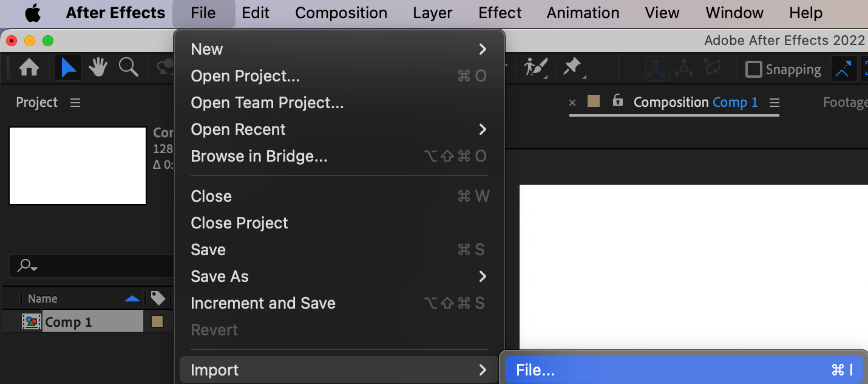Choose File... in Import submenu

click(684, 370)
